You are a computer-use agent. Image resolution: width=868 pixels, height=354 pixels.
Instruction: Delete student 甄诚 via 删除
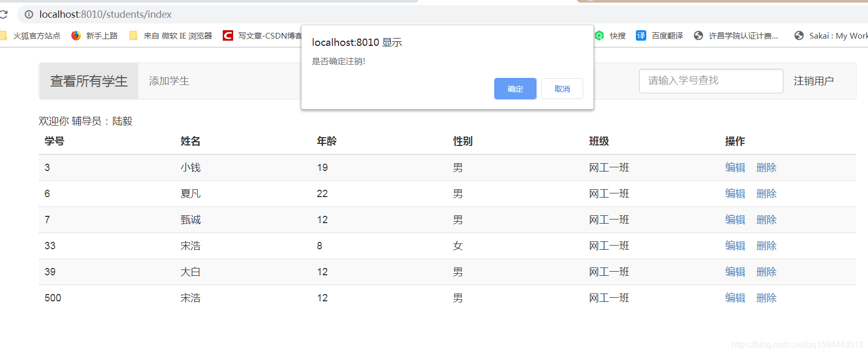pyautogui.click(x=766, y=219)
